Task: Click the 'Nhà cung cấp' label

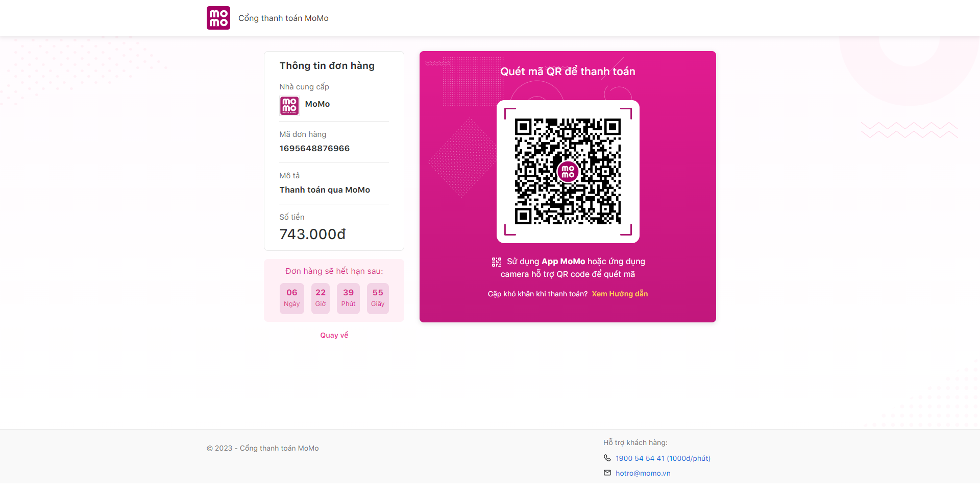Action: click(x=304, y=87)
